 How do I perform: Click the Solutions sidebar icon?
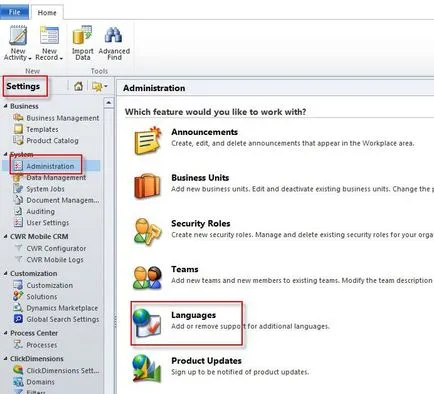click(x=18, y=296)
